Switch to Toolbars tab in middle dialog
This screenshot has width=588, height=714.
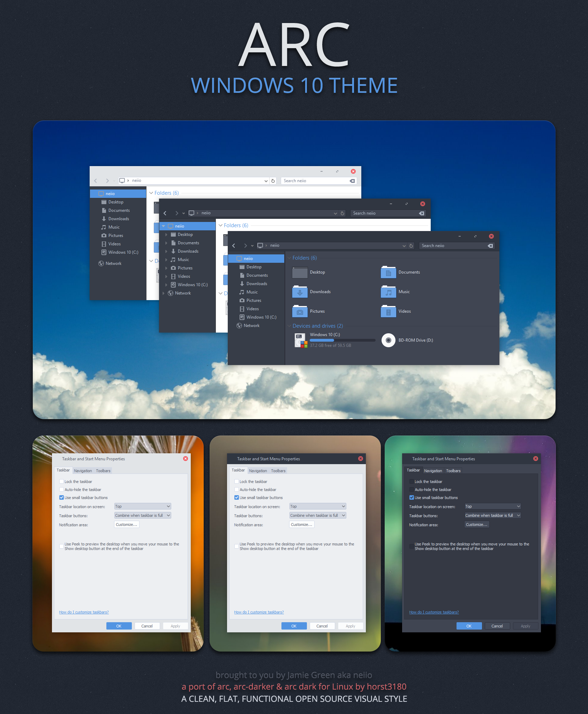tap(278, 471)
